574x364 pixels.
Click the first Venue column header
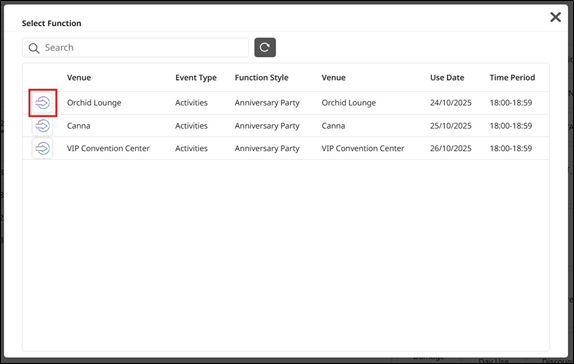pyautogui.click(x=79, y=78)
